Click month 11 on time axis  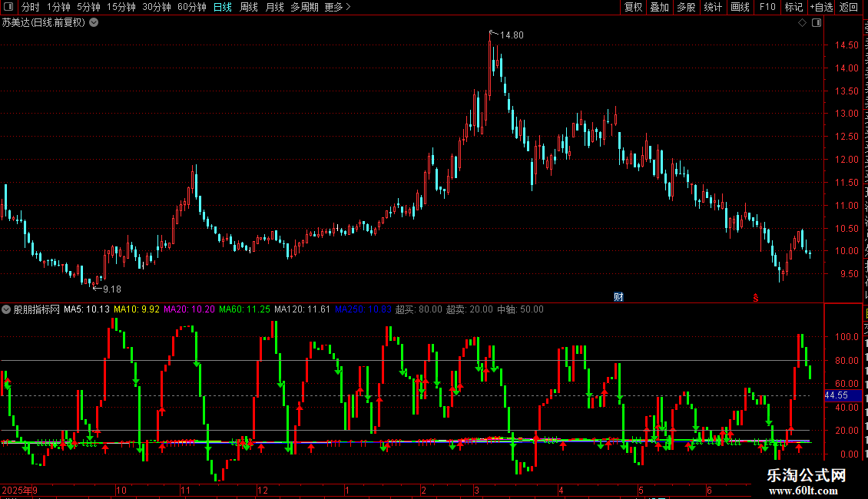pos(185,490)
